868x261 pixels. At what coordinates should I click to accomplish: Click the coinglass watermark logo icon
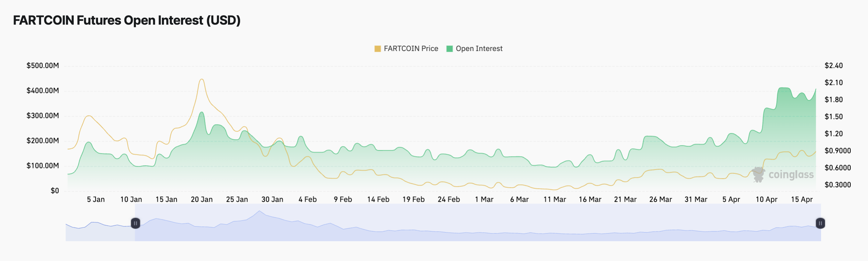758,175
